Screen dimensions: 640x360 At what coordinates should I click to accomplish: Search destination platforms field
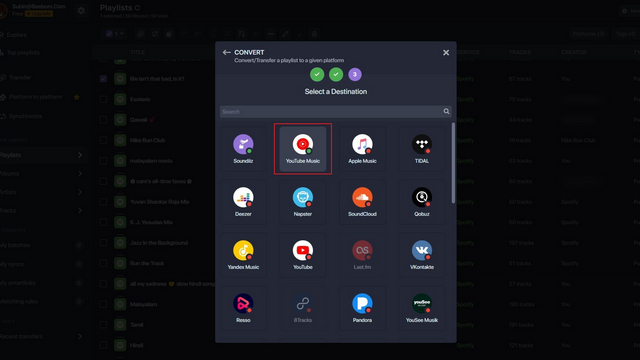[336, 111]
